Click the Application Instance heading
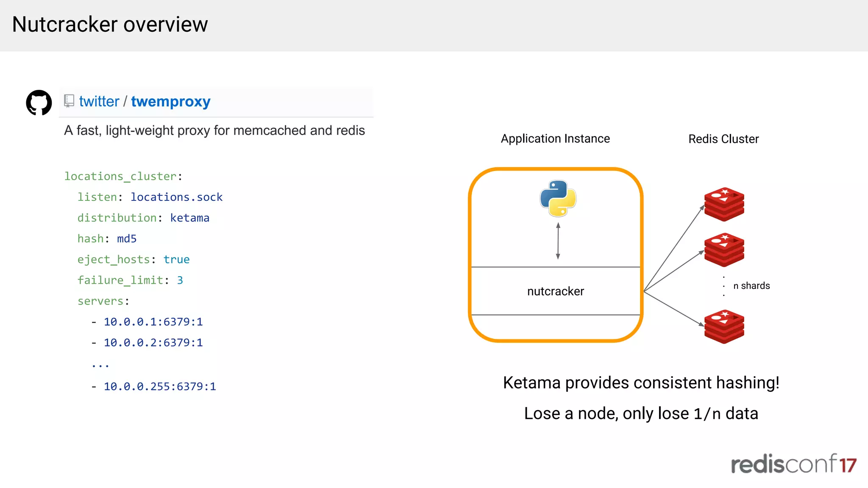This screenshot has width=868, height=488. [x=555, y=139]
